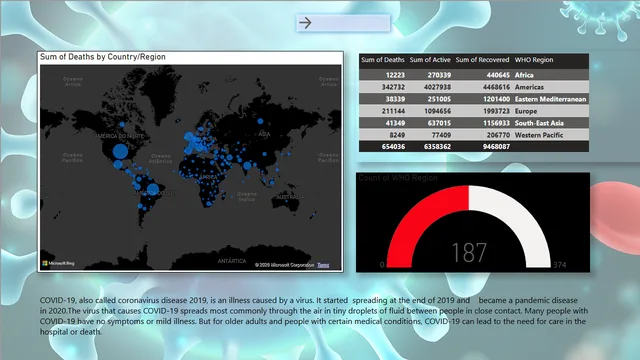640x360 pixels.
Task: Open the Terms link on the map
Action: pos(323,265)
